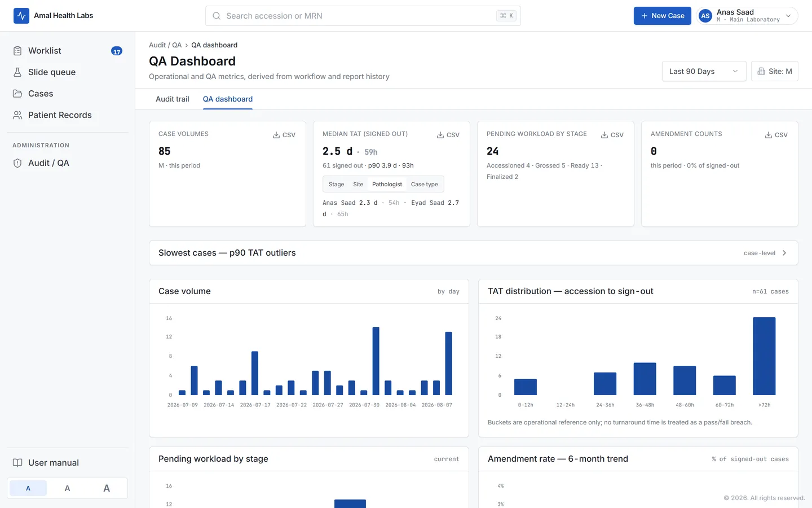Click the Audit / QA breadcrumb link

165,45
